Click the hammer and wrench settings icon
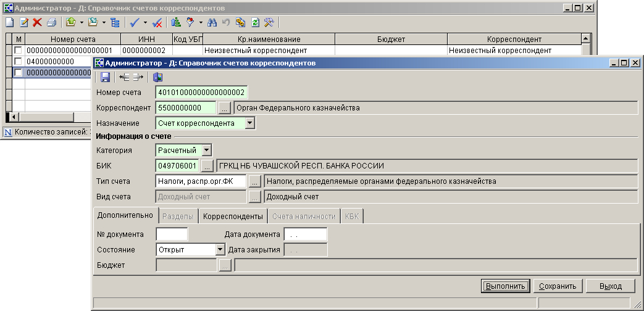Viewport: 644px width, 311px height. (269, 23)
